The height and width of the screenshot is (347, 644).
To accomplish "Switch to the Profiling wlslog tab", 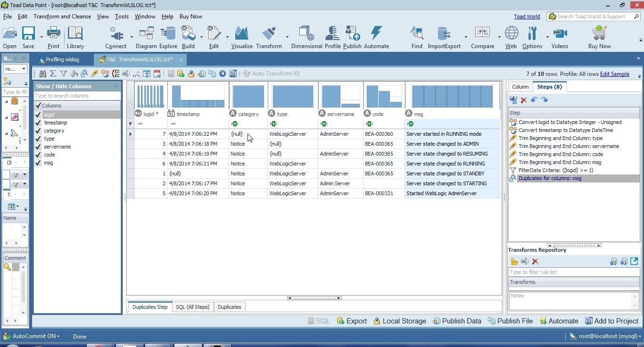I will [x=62, y=59].
